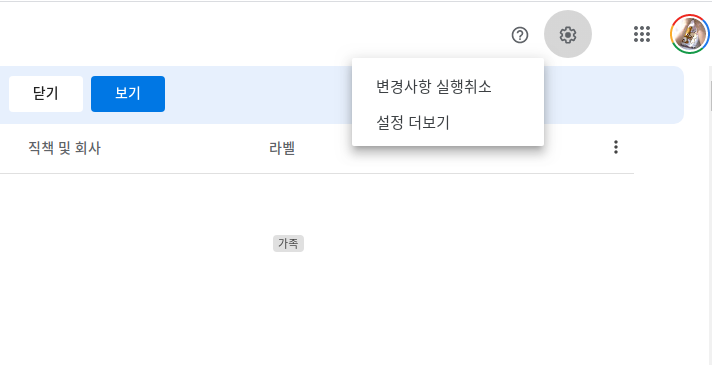This screenshot has height=365, width=712.
Task: Open the Google account profile avatar
Action: pyautogui.click(x=690, y=34)
